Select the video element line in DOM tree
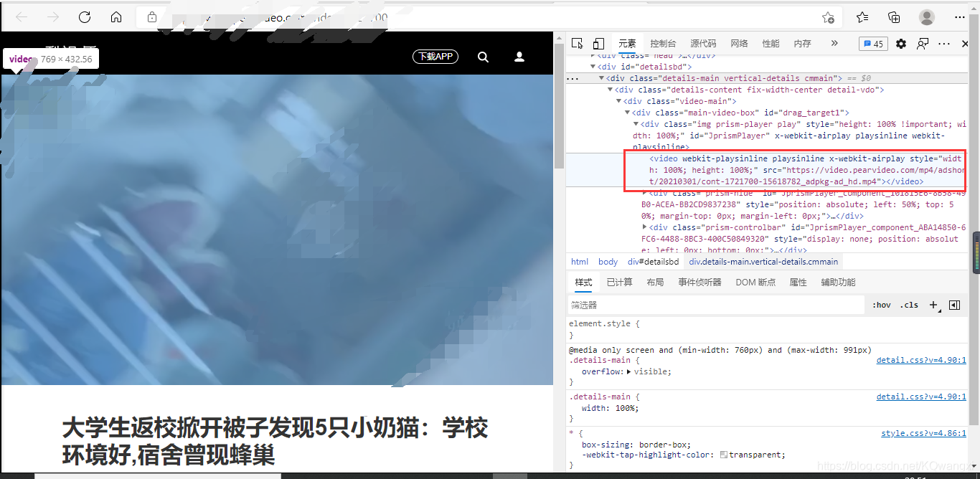Image resolution: width=980 pixels, height=479 pixels. pyautogui.click(x=766, y=170)
